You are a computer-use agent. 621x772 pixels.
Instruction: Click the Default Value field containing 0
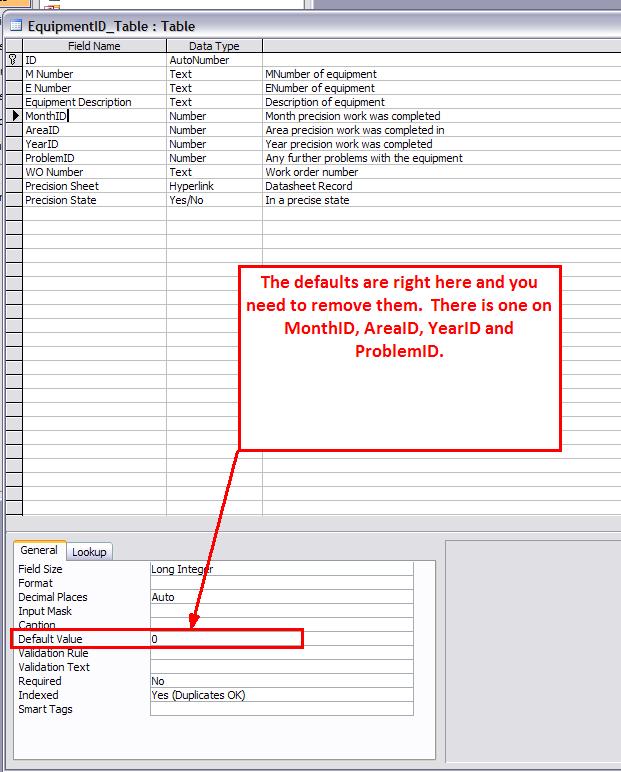pyautogui.click(x=282, y=639)
